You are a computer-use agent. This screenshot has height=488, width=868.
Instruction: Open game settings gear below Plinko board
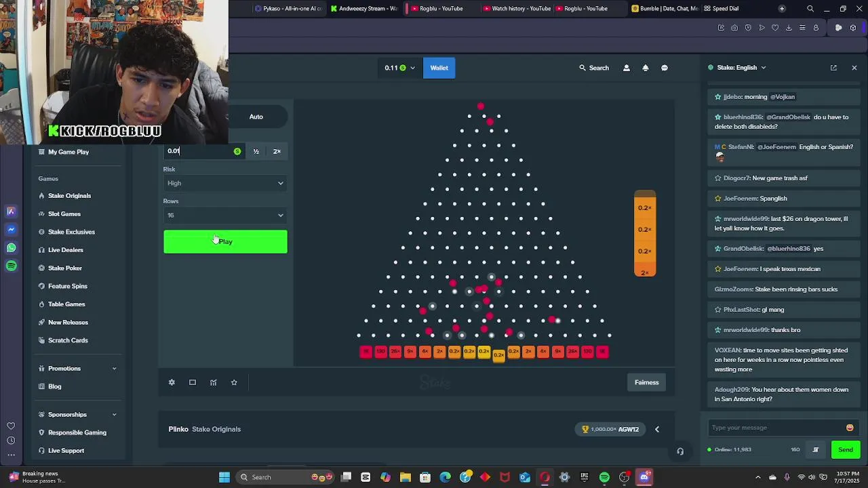click(172, 382)
